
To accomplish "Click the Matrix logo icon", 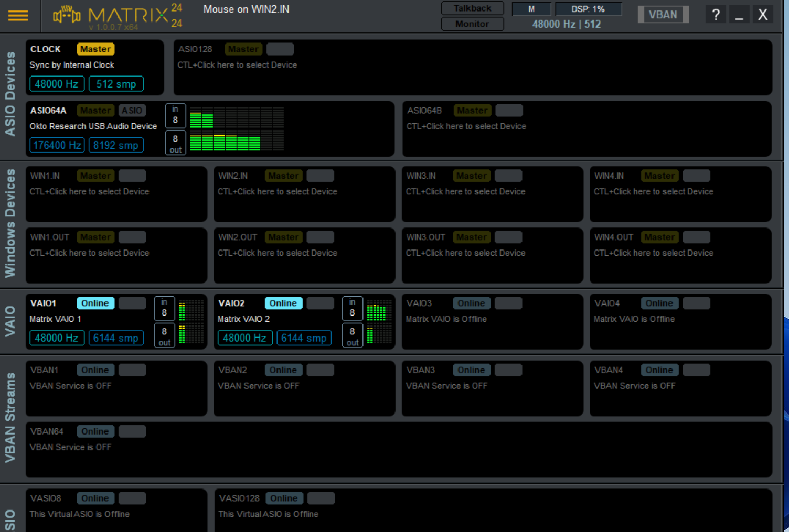I will (x=67, y=15).
